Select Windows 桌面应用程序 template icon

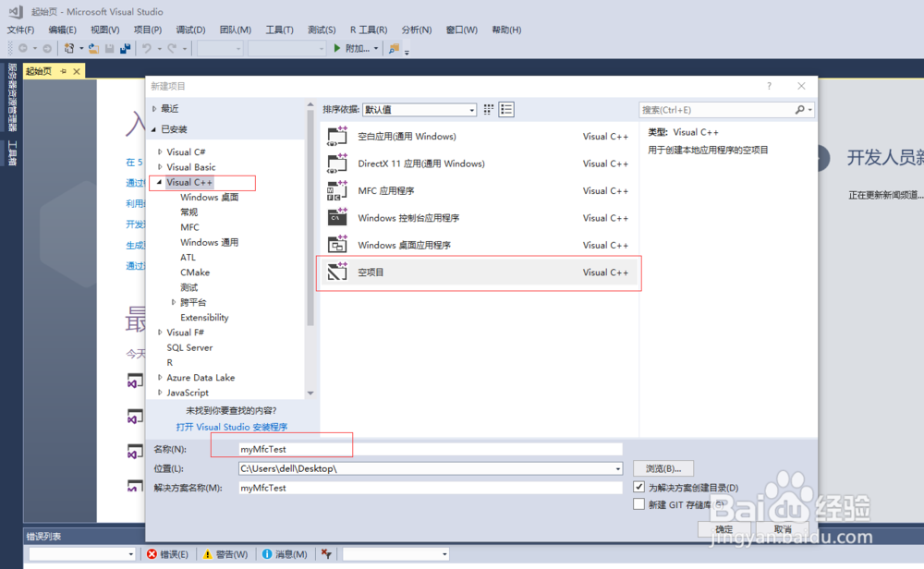click(337, 245)
